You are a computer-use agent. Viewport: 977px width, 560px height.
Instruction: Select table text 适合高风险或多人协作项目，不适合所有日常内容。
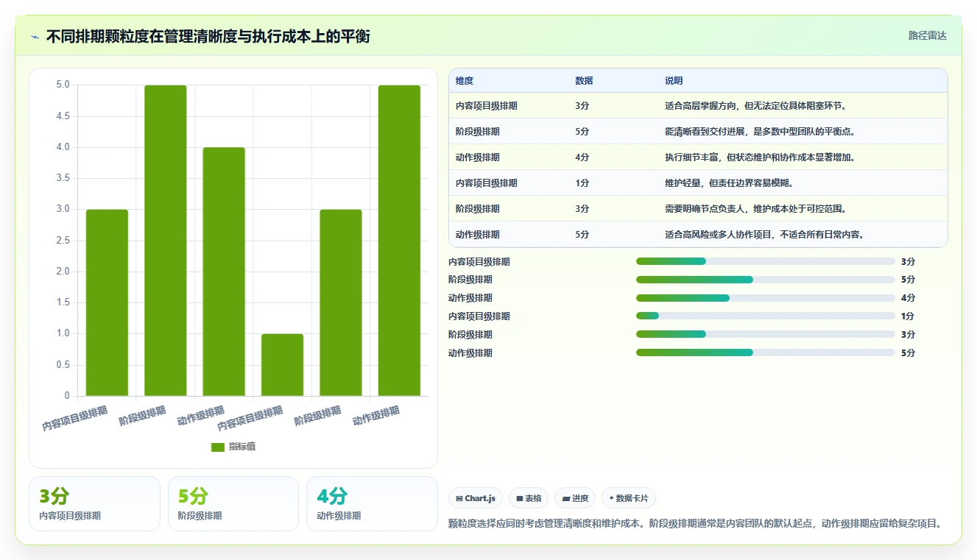pyautogui.click(x=764, y=235)
